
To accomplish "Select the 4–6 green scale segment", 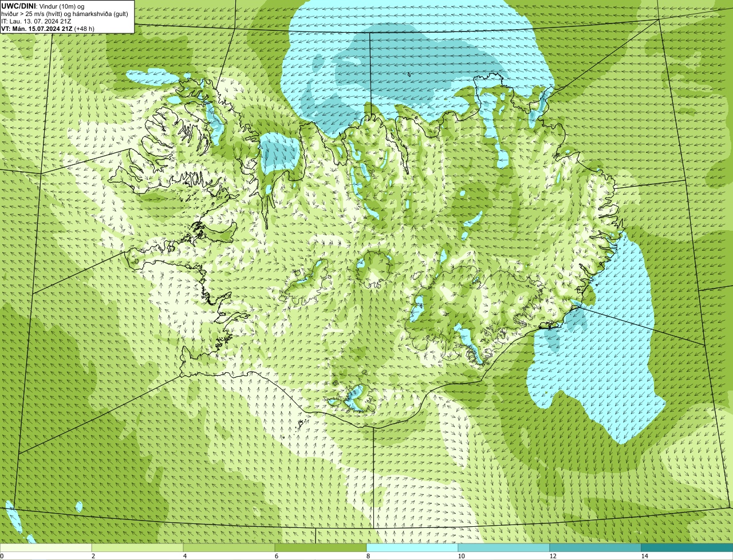I will (x=229, y=547).
